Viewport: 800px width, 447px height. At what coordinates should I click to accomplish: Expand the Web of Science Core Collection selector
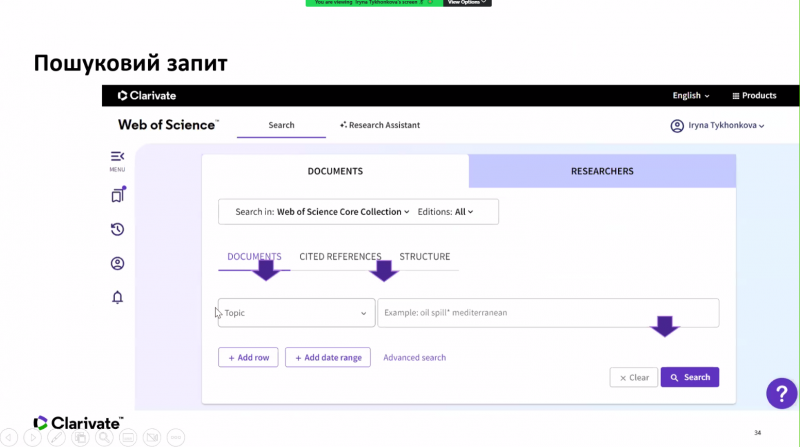(x=343, y=212)
